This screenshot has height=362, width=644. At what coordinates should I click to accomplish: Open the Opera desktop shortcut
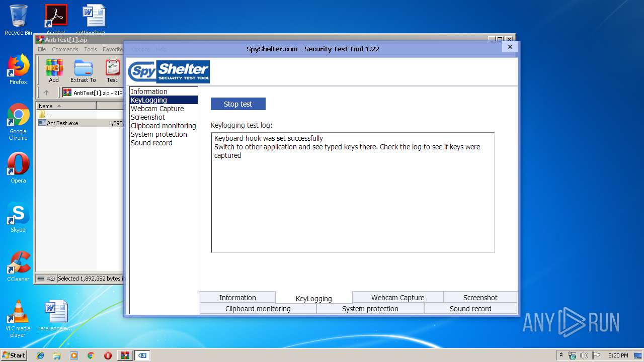click(18, 168)
